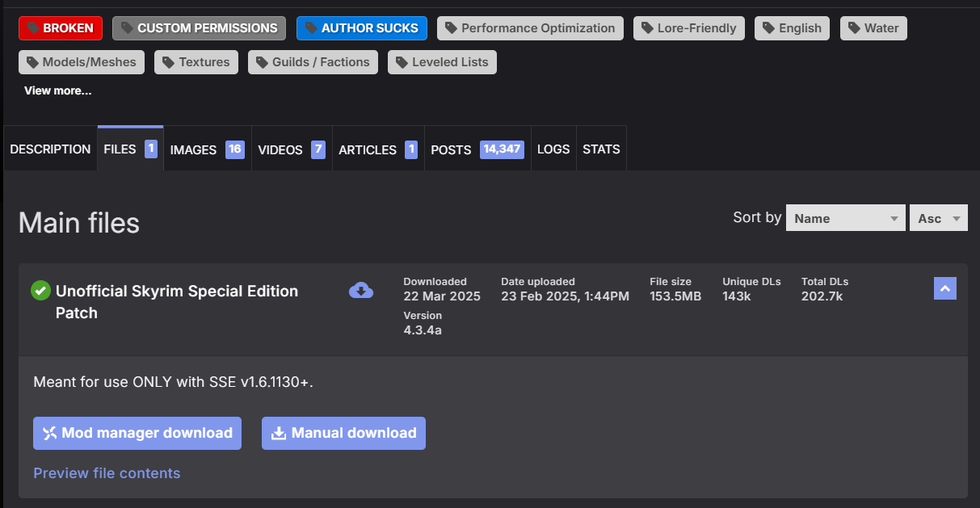This screenshot has height=508, width=980.
Task: Open the Images tab
Action: 208,149
